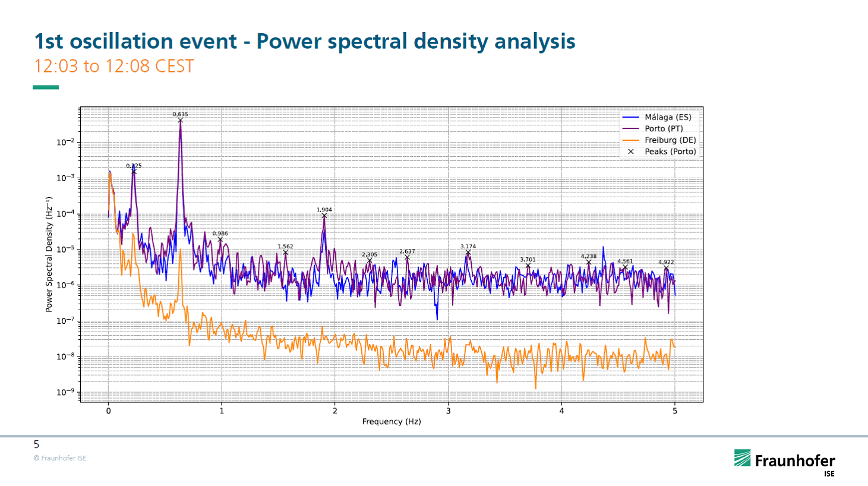868x486 pixels.
Task: Click the slide page number 5
Action: 36,444
